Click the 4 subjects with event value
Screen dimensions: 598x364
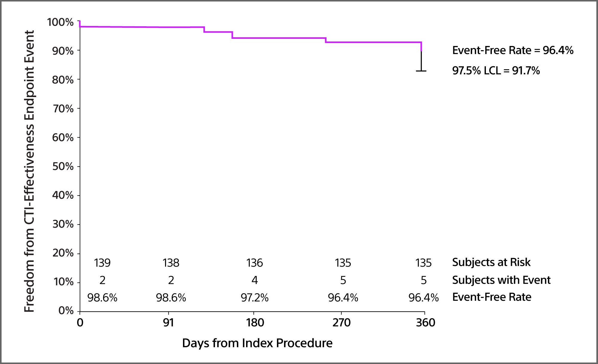point(254,280)
